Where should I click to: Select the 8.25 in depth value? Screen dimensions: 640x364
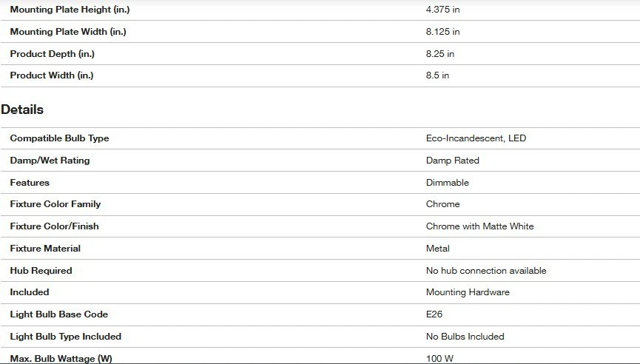point(440,54)
